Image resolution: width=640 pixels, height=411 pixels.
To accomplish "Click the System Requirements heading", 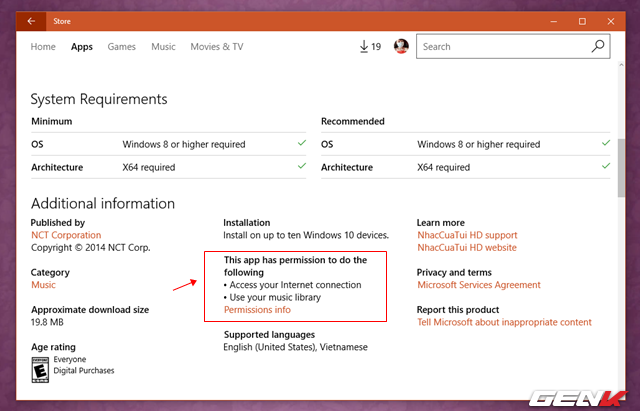I will (x=99, y=99).
